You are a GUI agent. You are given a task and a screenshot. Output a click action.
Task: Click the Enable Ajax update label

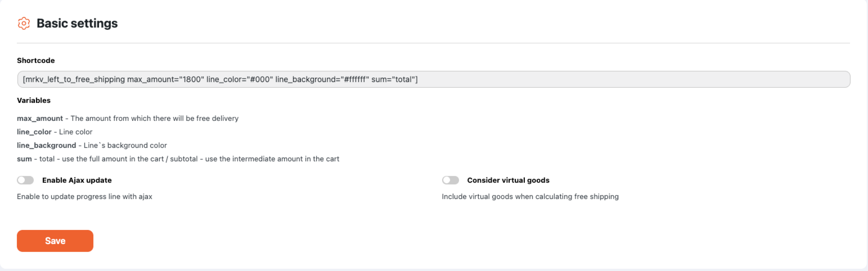point(77,180)
